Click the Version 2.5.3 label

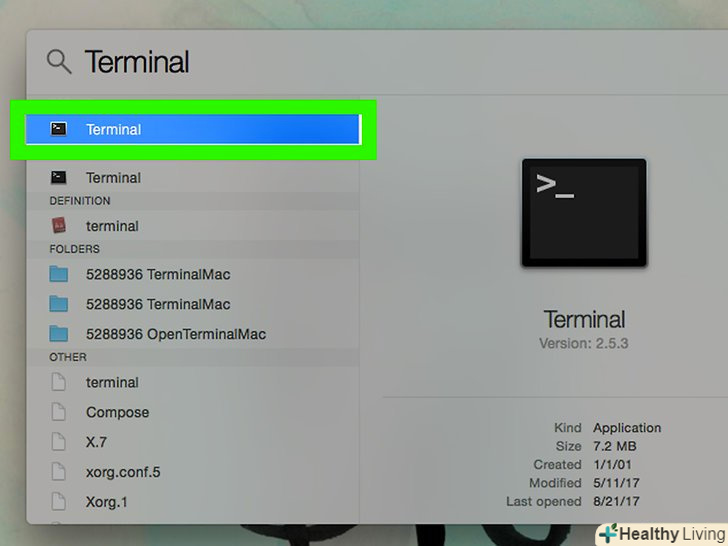pos(584,344)
